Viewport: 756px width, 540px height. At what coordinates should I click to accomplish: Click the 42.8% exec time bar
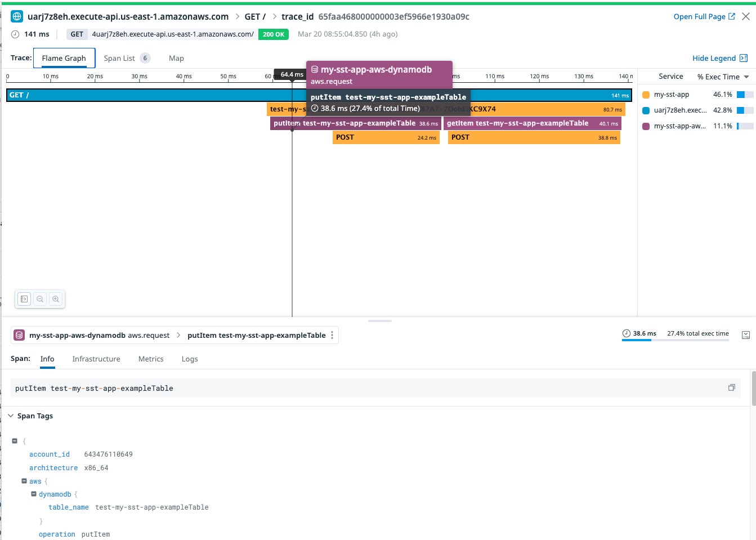pyautogui.click(x=745, y=110)
